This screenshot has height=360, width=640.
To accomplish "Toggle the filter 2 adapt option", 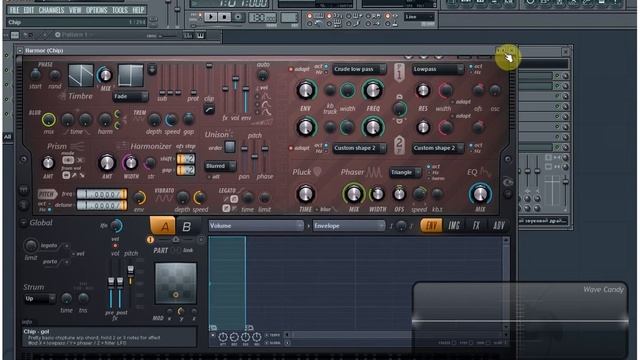I will point(291,148).
